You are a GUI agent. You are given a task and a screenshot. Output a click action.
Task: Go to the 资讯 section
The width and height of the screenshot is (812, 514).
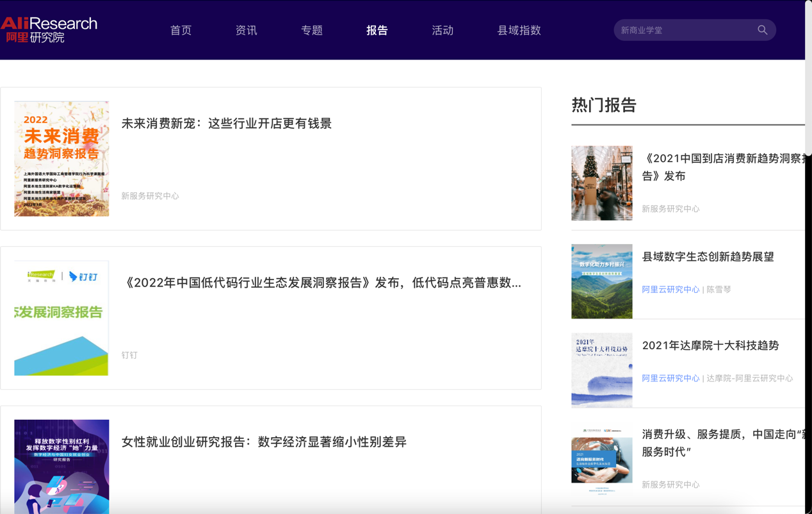pos(246,30)
